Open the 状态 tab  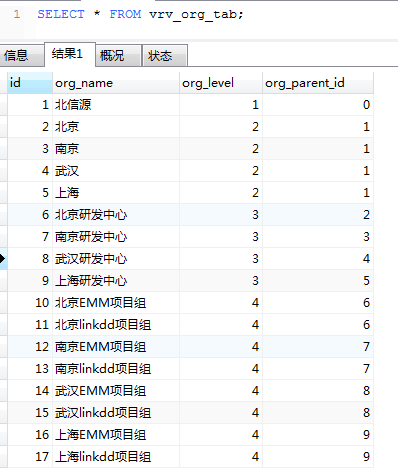click(165, 55)
